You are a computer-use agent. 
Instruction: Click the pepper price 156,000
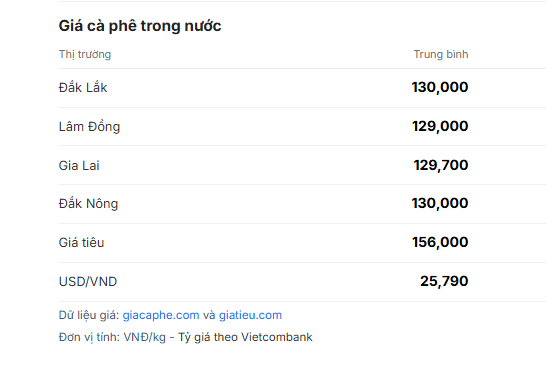tap(440, 242)
